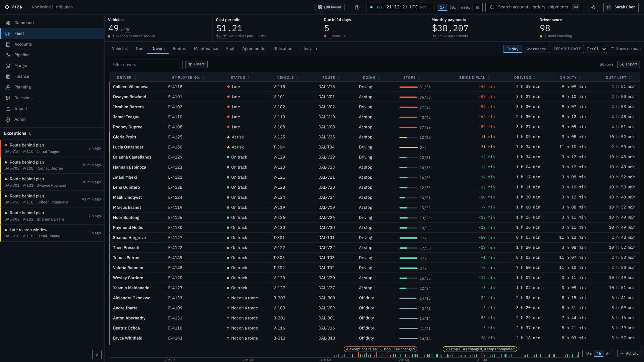Open the Service Date Oct 01 dropdown
Viewport: 644px width, 362px height.
coord(595,49)
